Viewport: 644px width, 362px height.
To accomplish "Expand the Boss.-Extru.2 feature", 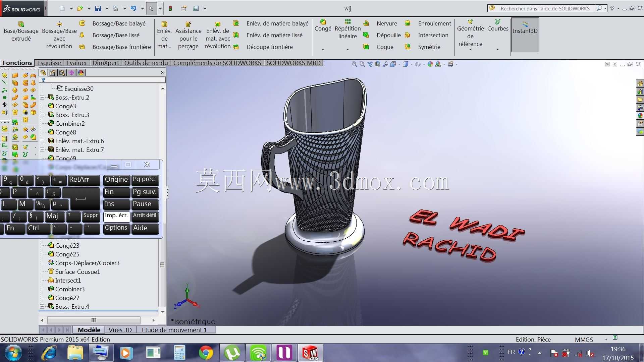I will 42,98.
